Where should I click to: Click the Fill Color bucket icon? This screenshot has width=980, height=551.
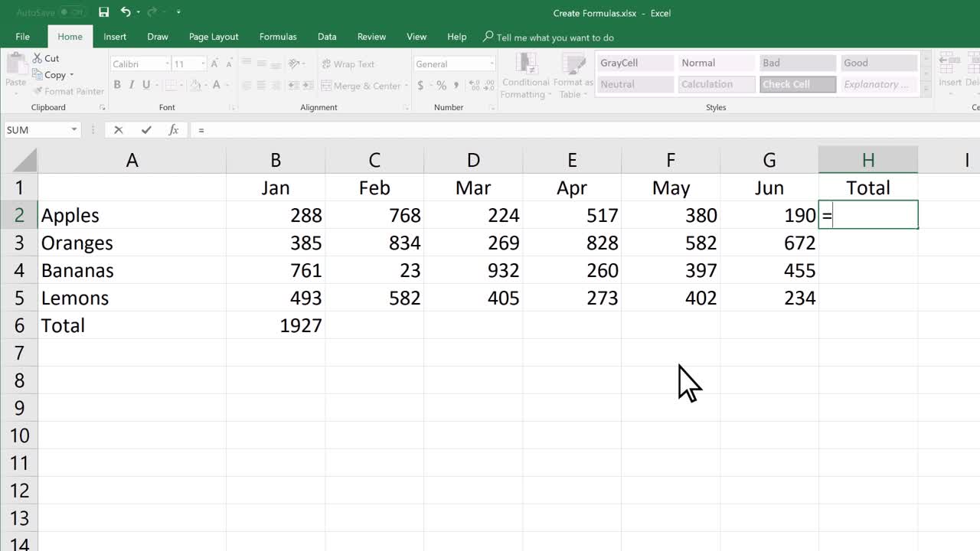(x=196, y=85)
